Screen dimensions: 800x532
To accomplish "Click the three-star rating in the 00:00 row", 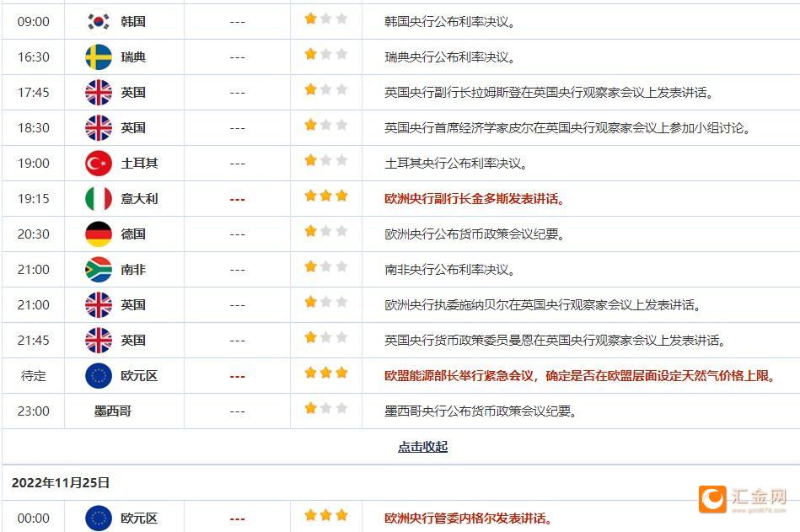I will pyautogui.click(x=325, y=516).
